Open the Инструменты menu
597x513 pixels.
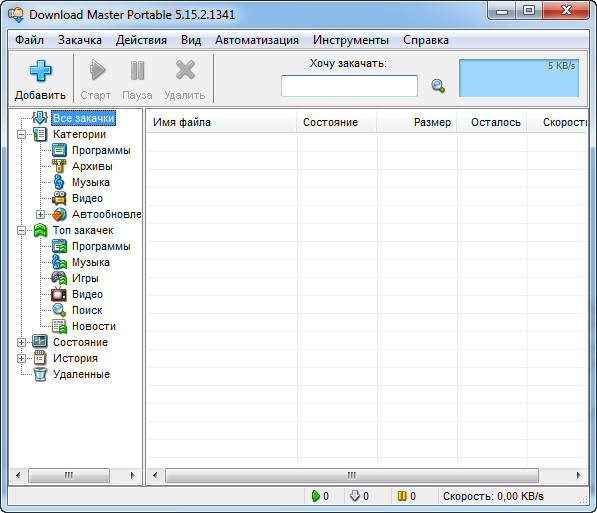click(351, 40)
